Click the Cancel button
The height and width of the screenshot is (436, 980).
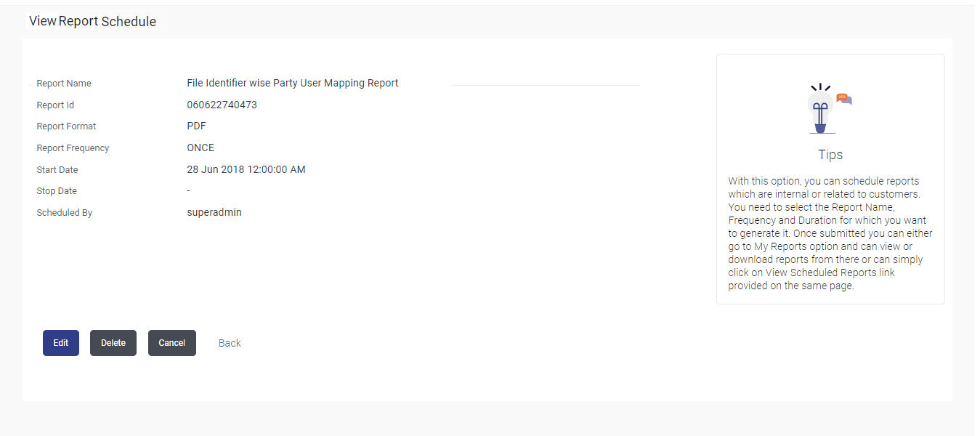(x=172, y=343)
